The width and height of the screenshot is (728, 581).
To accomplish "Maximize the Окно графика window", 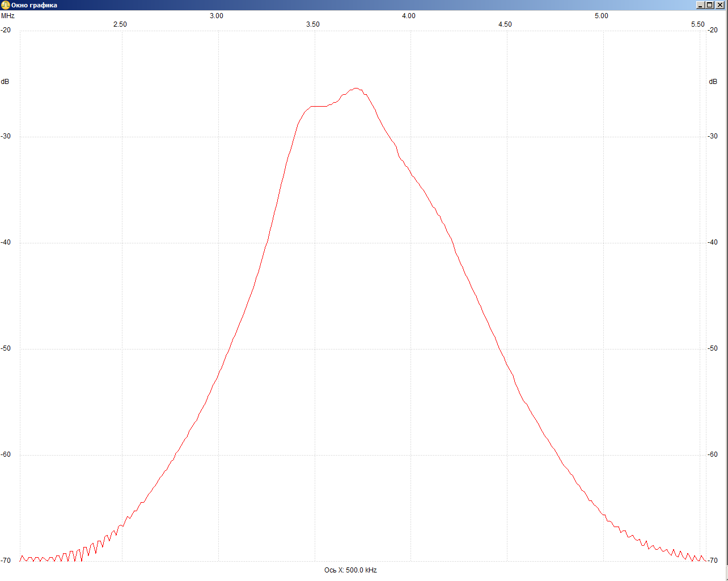I will pyautogui.click(x=709, y=5).
